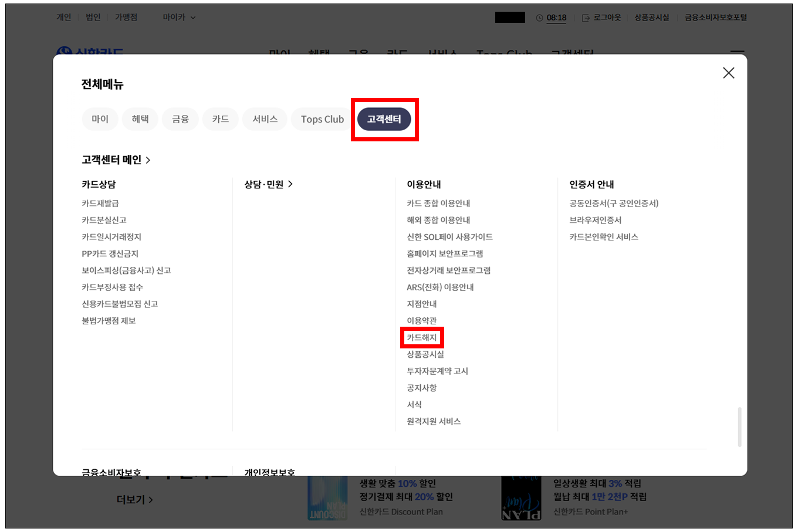Close the 전체메뉴 popup with X icon
Viewport: 798px width, 532px height.
(x=728, y=73)
